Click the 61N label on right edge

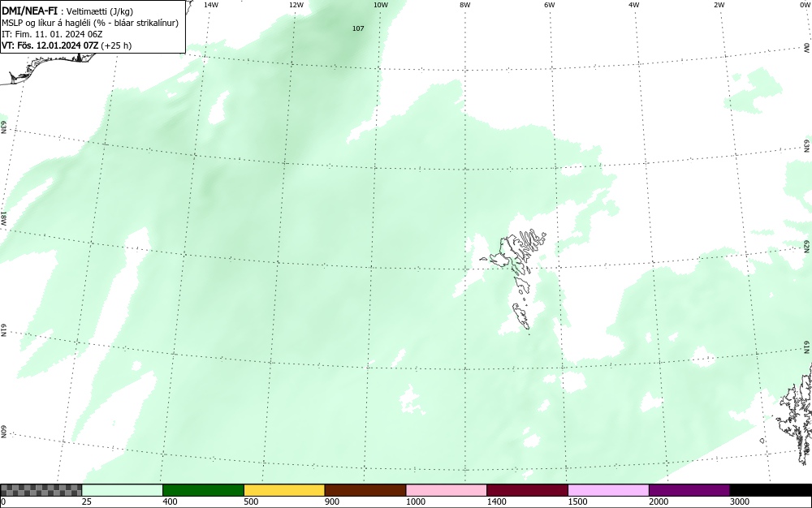pos(806,347)
